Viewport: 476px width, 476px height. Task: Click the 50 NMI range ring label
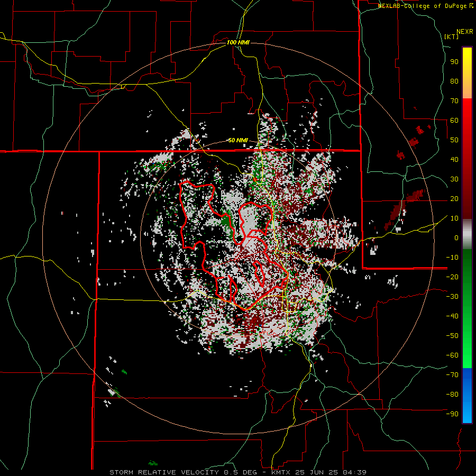[x=238, y=140]
